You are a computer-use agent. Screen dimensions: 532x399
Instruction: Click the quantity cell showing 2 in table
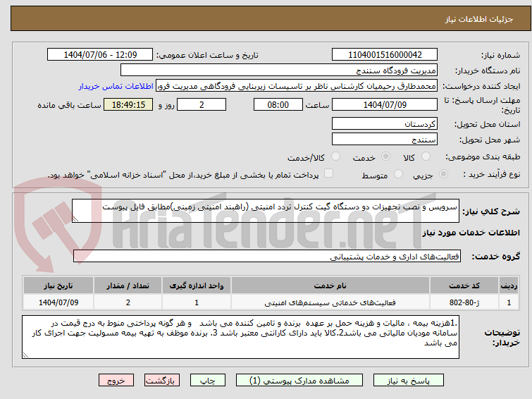point(128,302)
